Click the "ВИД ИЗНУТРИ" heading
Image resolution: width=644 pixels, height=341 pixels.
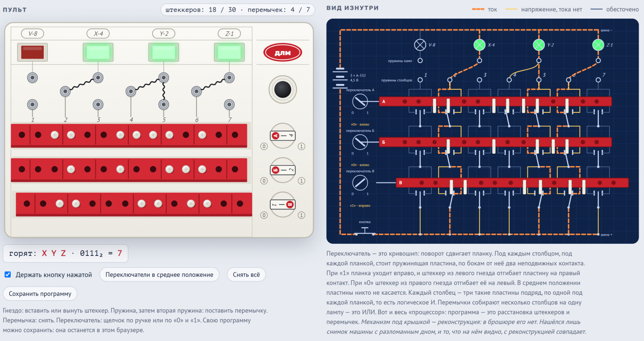pyautogui.click(x=353, y=8)
